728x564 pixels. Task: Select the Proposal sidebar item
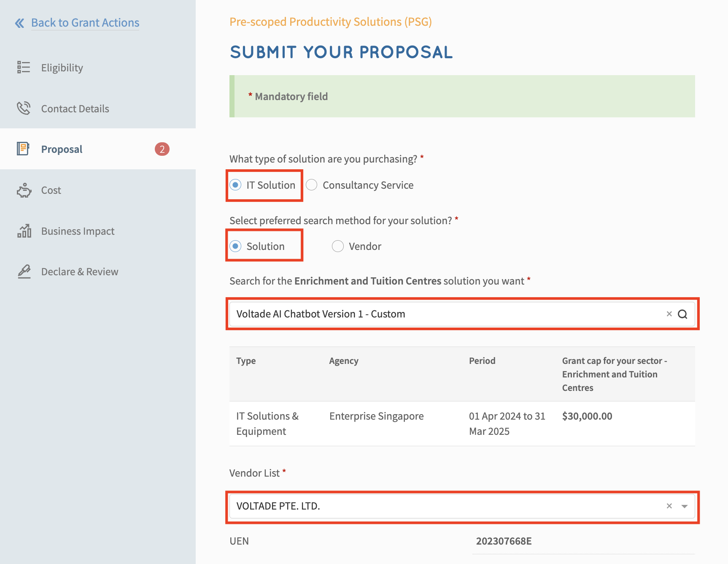[x=98, y=149]
